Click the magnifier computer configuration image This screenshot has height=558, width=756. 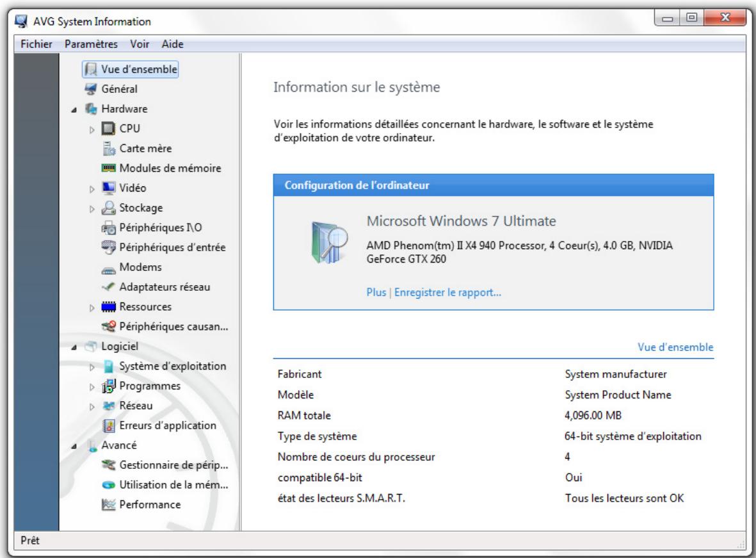pos(330,242)
